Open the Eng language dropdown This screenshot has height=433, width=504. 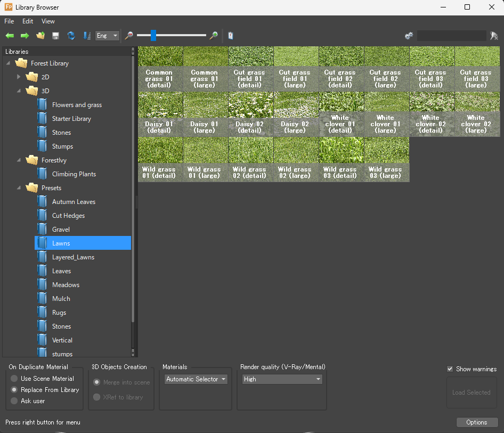click(107, 36)
